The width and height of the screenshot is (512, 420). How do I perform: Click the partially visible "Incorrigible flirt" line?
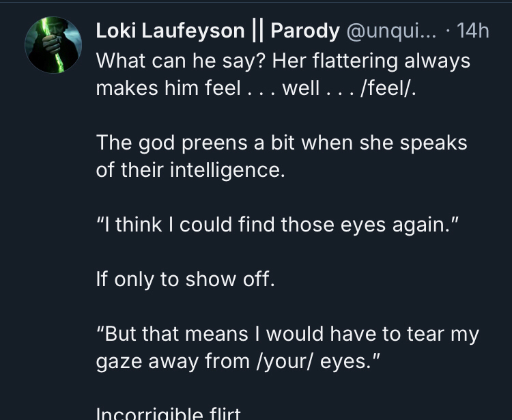[x=168, y=413]
